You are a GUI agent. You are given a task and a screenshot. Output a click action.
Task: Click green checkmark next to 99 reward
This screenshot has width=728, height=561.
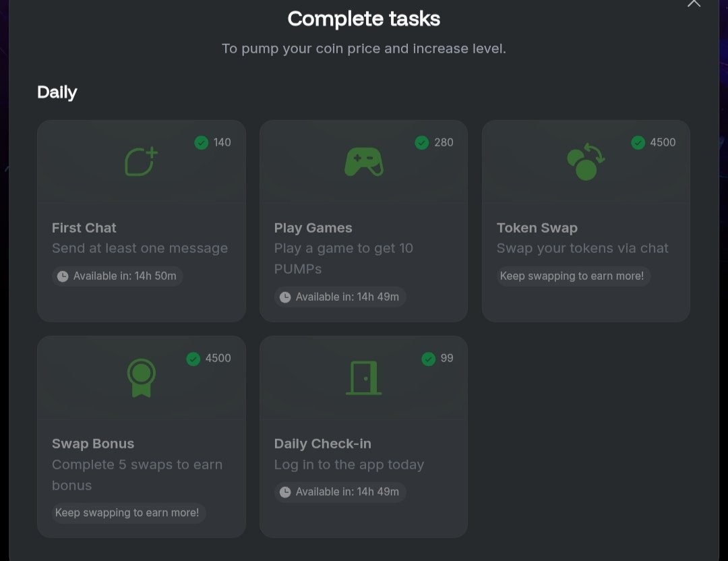pos(429,359)
